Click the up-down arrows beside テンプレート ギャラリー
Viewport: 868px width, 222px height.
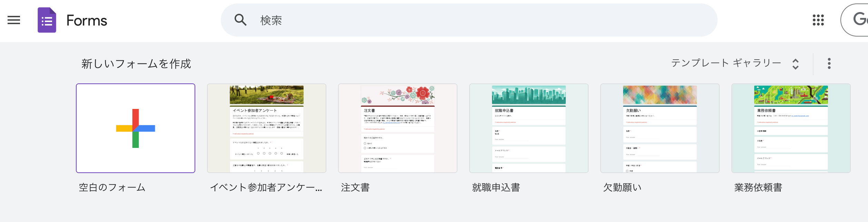[x=796, y=64]
